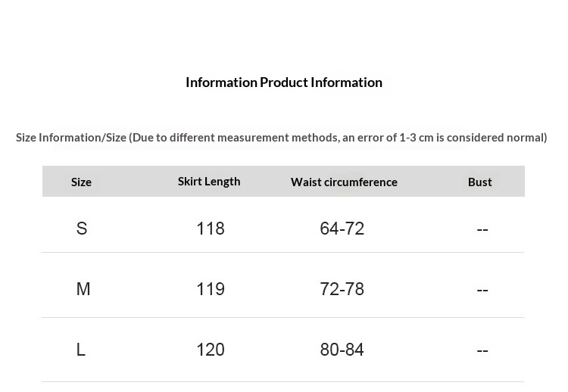Click the "Size Information/Size" label text
Screen dimensions: 568x392
point(71,138)
